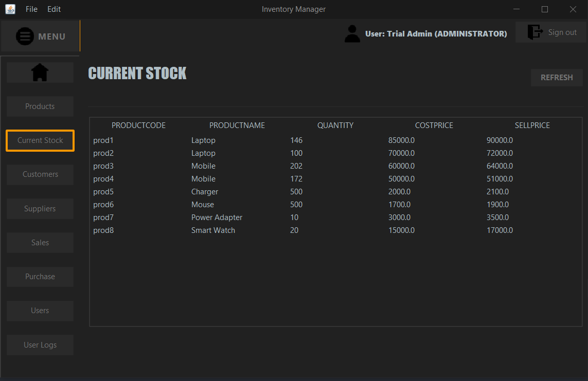
Task: Open the hamburger MENU toggle
Action: pyautogui.click(x=40, y=36)
